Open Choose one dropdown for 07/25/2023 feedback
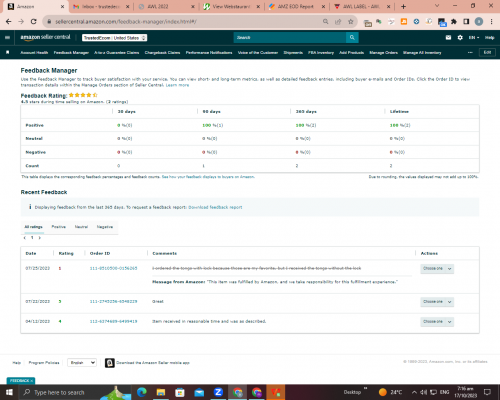Viewport: 500px width, 400px height. 437,269
